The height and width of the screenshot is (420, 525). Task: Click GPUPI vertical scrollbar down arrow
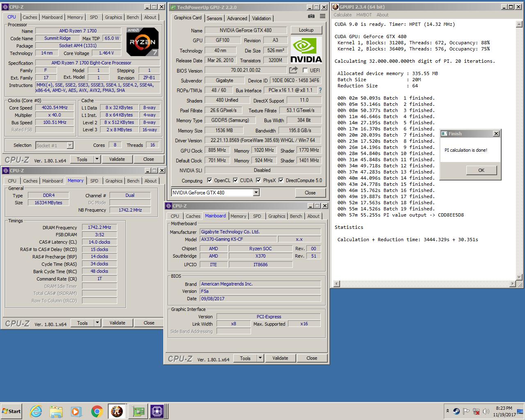pos(520,277)
